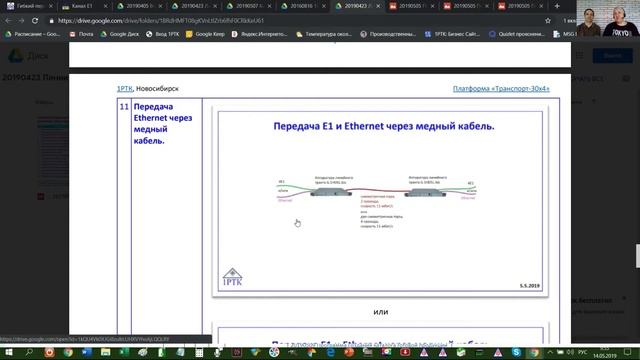Open the Calculator taskbar icon
This screenshot has width=640, height=360.
point(199,352)
